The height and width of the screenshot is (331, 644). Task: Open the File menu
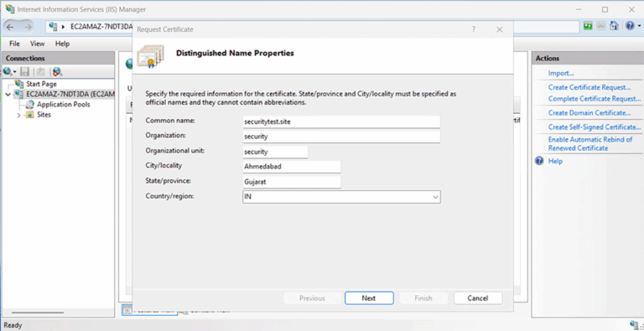pos(14,44)
